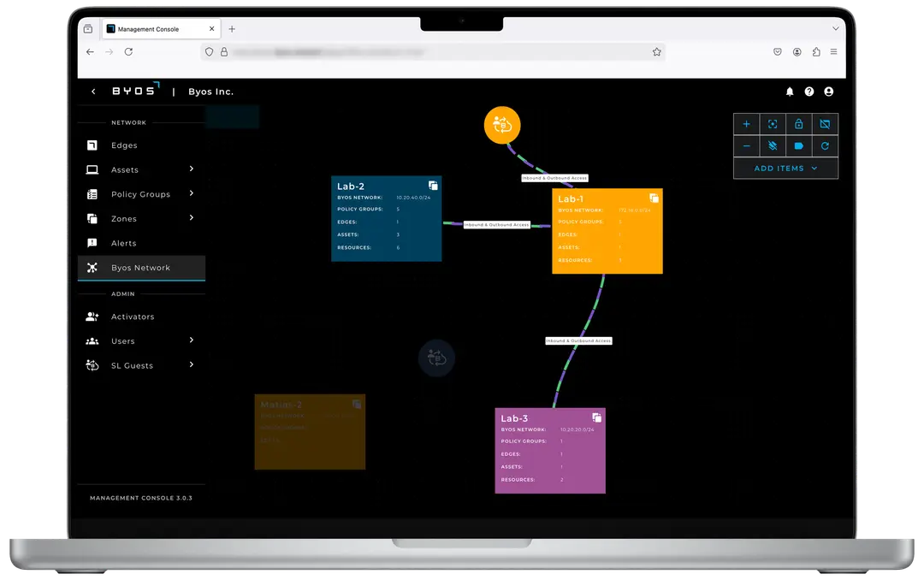Click the Edges sidebar icon
The width and height of the screenshot is (924, 580).
[92, 145]
